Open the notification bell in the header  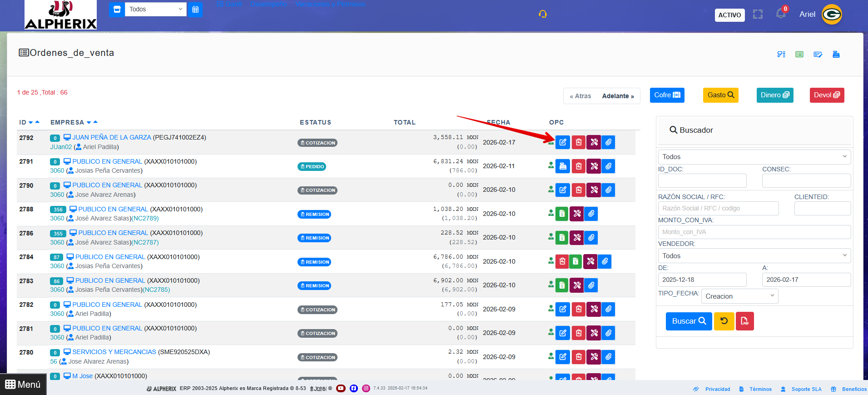point(780,14)
